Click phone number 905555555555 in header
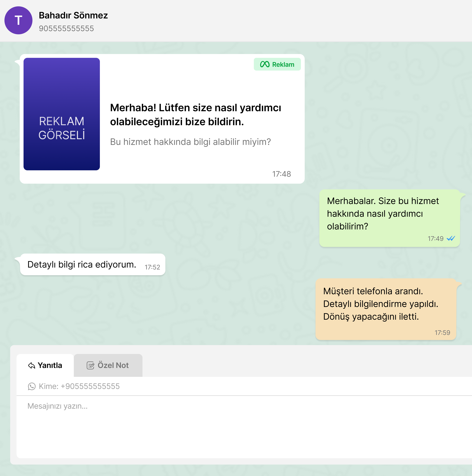This screenshot has width=472, height=476. coord(66,29)
